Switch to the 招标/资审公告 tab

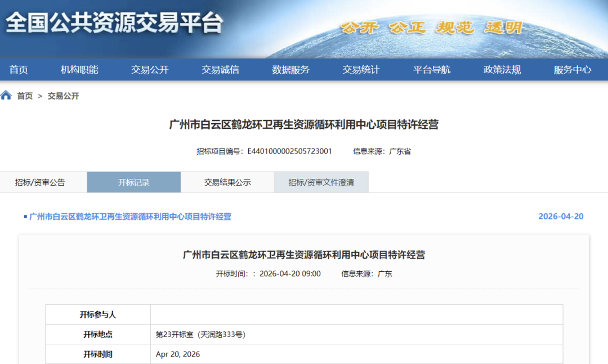tap(40, 182)
